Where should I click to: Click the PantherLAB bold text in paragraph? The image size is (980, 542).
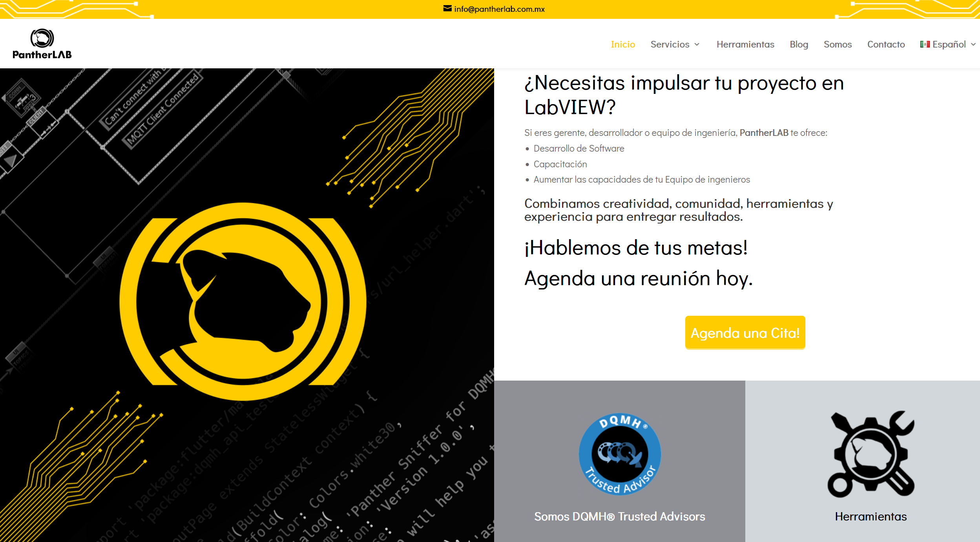[x=764, y=133]
